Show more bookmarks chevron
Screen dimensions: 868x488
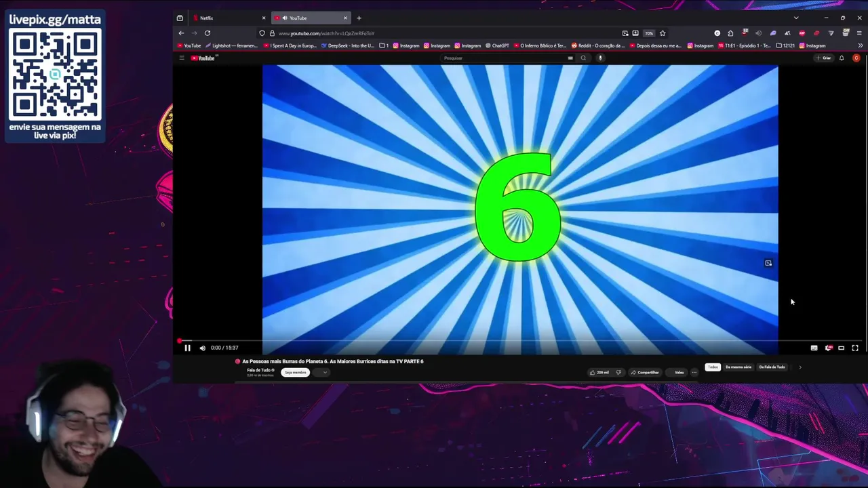(x=860, y=45)
